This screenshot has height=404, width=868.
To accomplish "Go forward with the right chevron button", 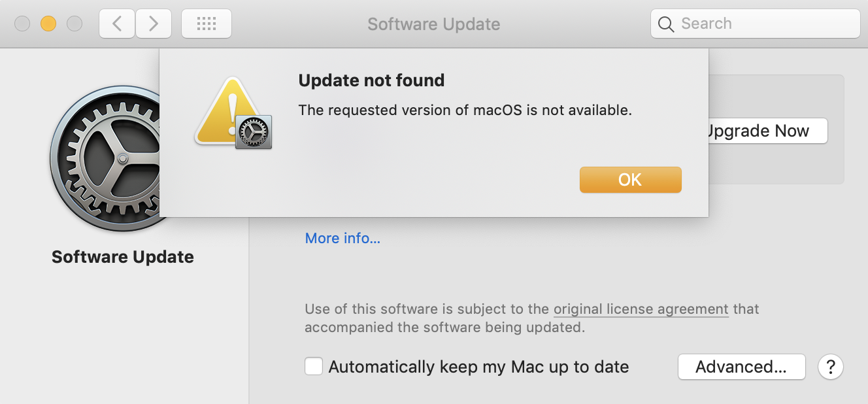I will (x=154, y=24).
